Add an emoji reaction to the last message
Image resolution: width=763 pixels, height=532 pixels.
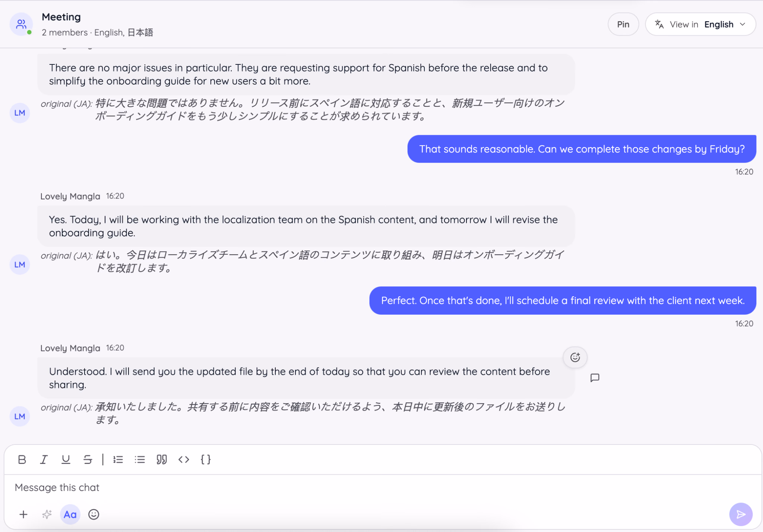point(575,357)
